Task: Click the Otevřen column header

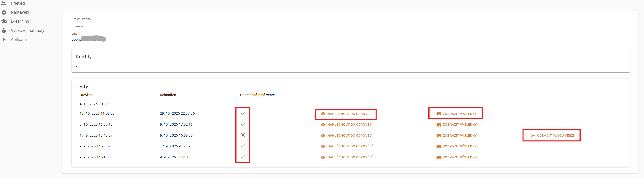Action: 86,95
